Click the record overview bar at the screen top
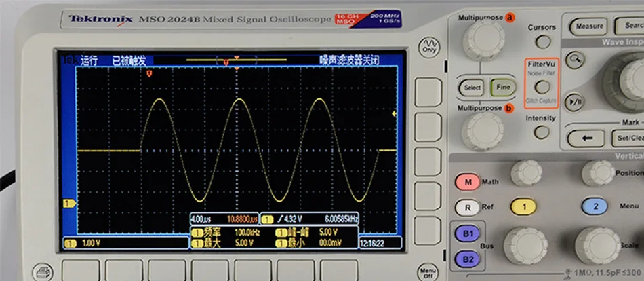The image size is (644, 281). (x=237, y=60)
